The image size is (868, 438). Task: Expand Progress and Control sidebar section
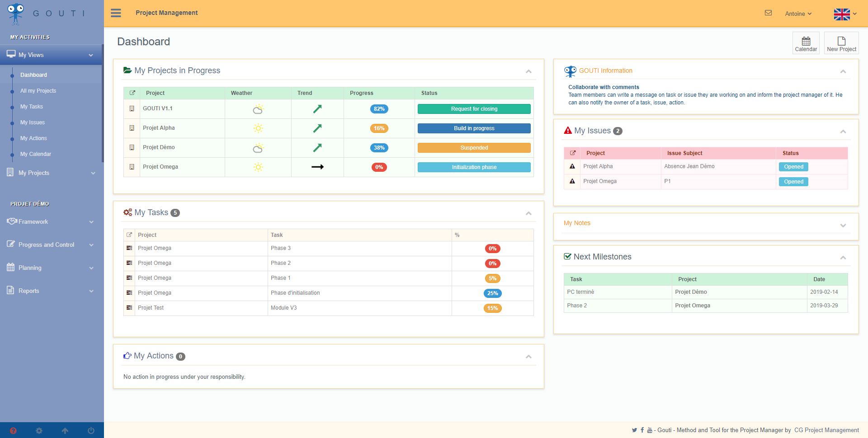click(51, 245)
